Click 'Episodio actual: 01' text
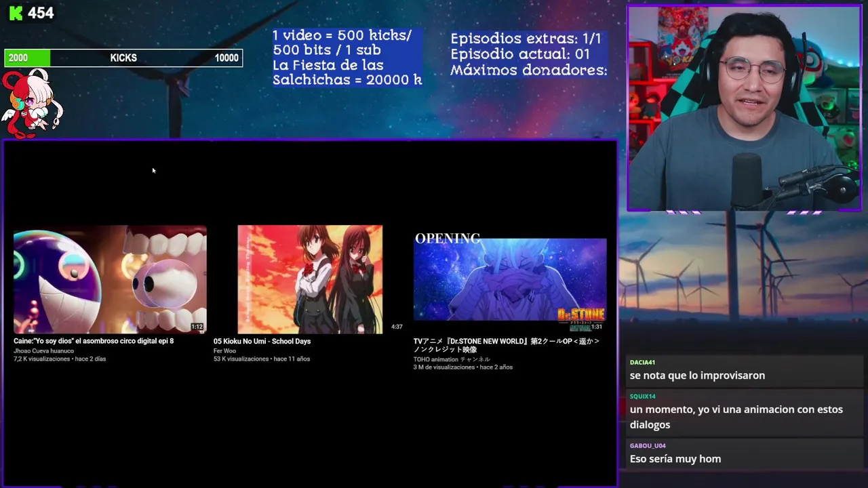The image size is (868, 488). click(520, 54)
